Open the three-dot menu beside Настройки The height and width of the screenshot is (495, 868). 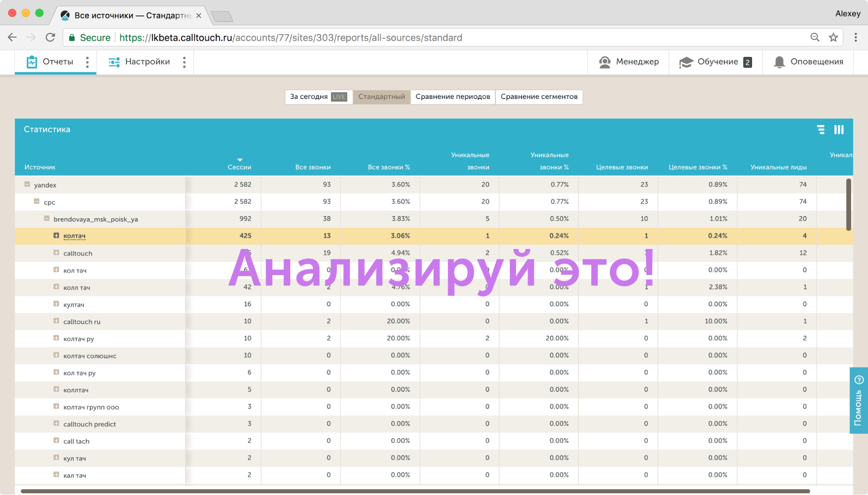point(184,62)
